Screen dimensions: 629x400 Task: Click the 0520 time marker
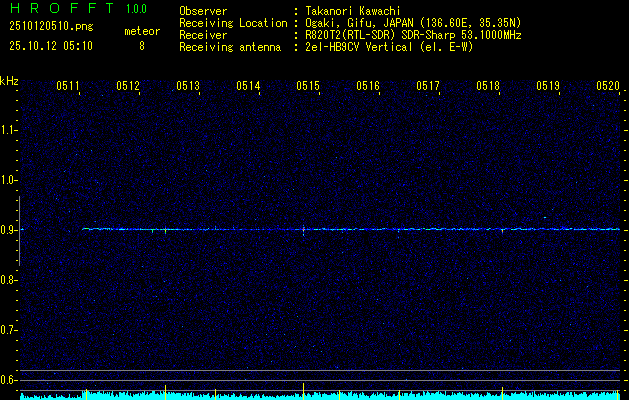[x=608, y=85]
